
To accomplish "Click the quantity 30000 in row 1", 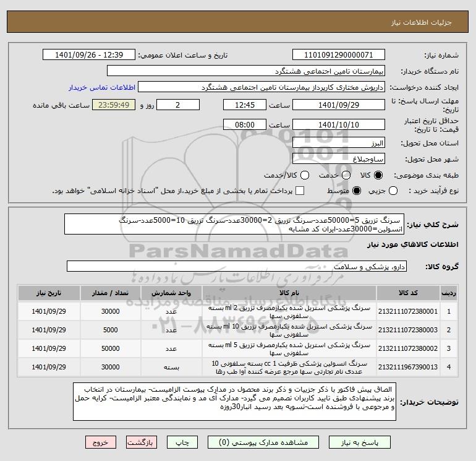I will [110, 311].
